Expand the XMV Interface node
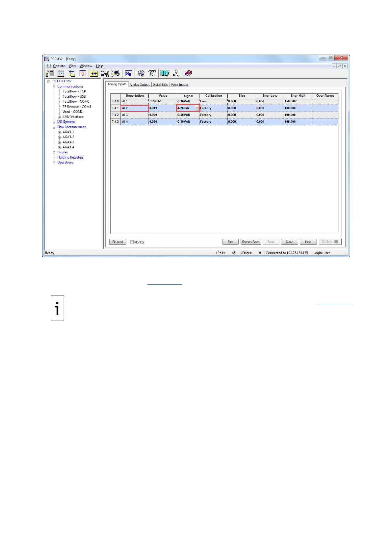Screen dimensions: 392x554 (59, 117)
